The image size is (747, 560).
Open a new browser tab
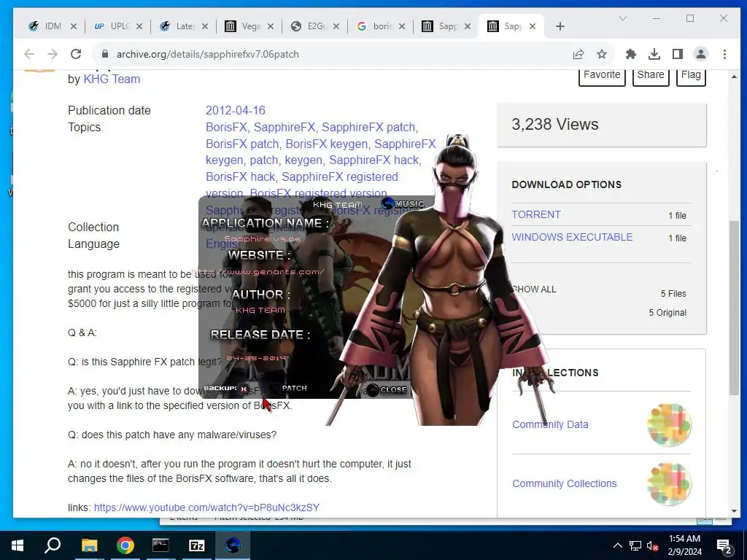pos(560,27)
